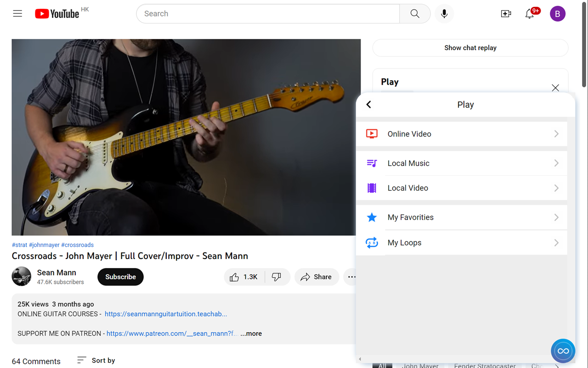The image size is (588, 368).
Task: Like the video with thumbs-up button
Action: click(x=244, y=277)
